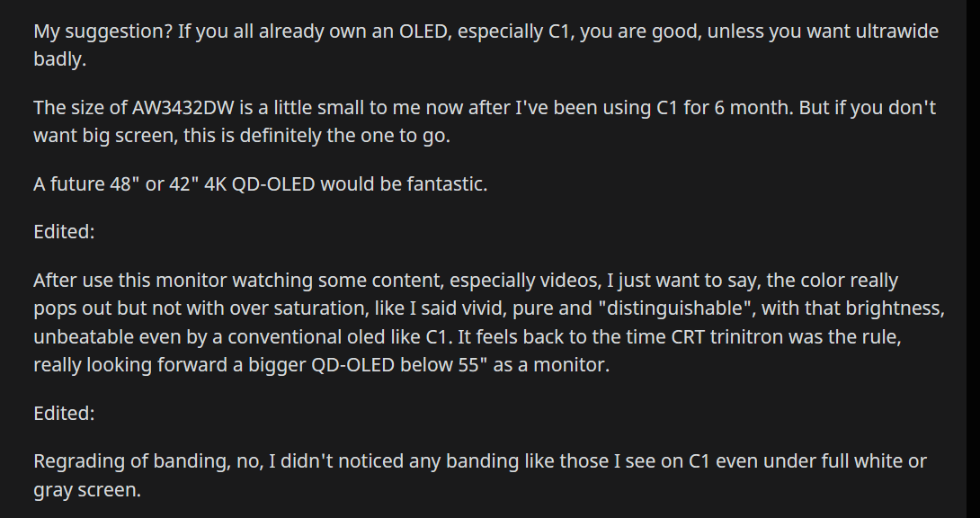This screenshot has height=518, width=980.
Task: Click the phrase 'After use this monitor'
Action: click(x=130, y=281)
